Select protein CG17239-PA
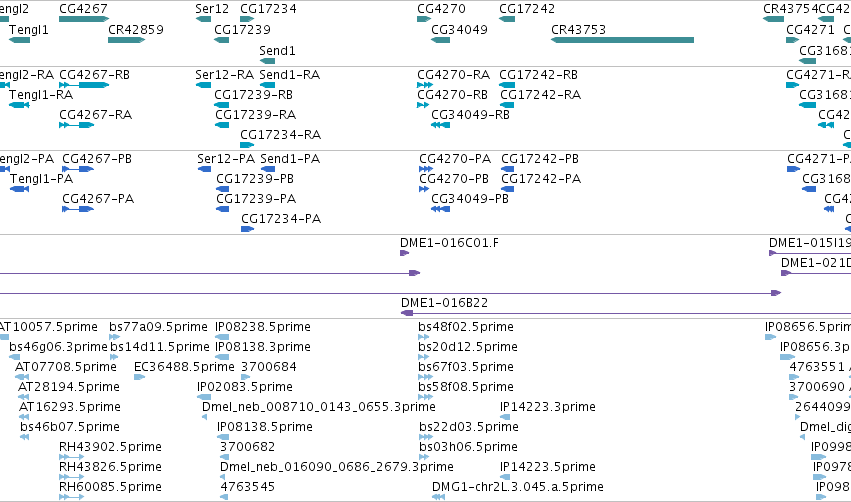The width and height of the screenshot is (851, 502). point(256,199)
